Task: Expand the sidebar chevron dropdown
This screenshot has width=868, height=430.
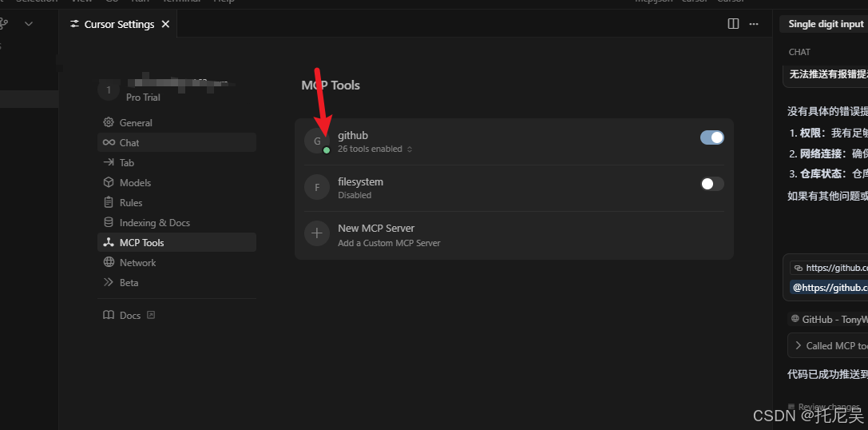Action: click(x=29, y=23)
